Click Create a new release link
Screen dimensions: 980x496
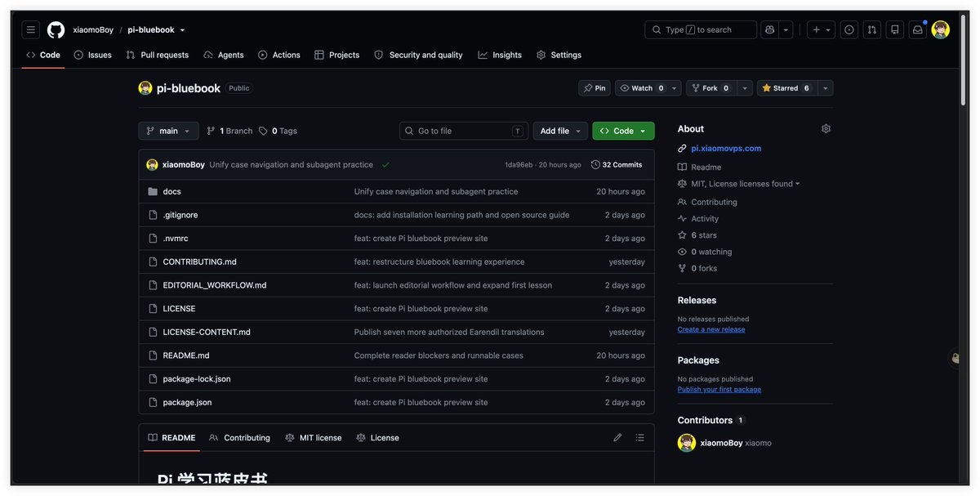click(711, 329)
